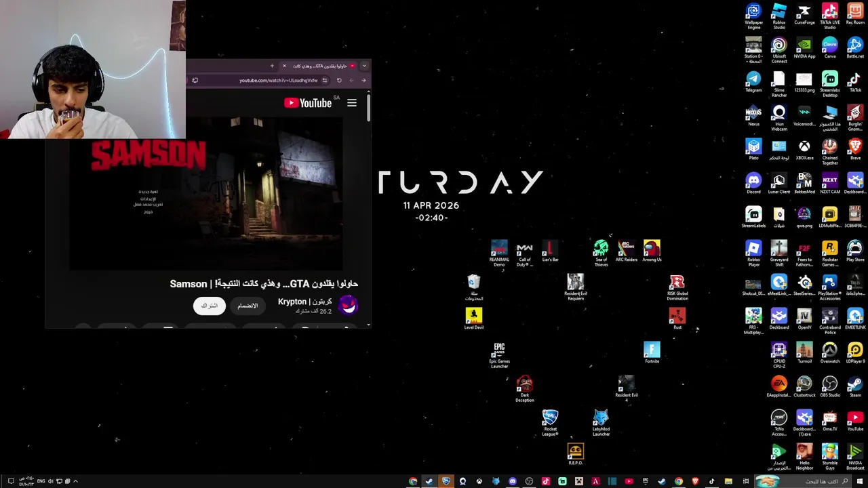Open Chrome from the taskbar
This screenshot has height=488, width=868.
tap(678, 481)
